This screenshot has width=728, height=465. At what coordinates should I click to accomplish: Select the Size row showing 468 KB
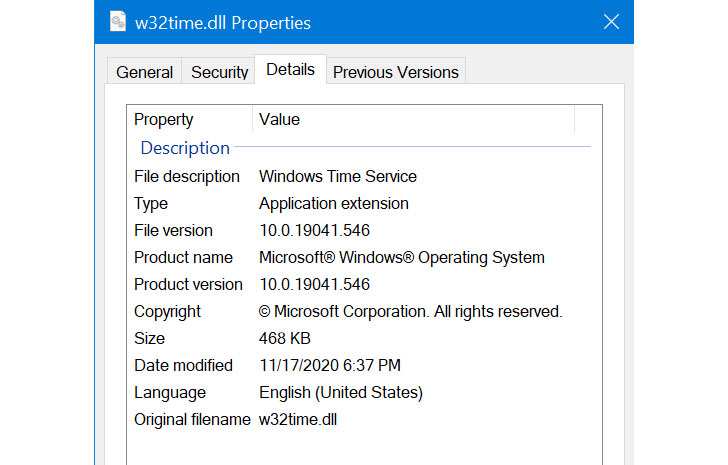point(150,339)
